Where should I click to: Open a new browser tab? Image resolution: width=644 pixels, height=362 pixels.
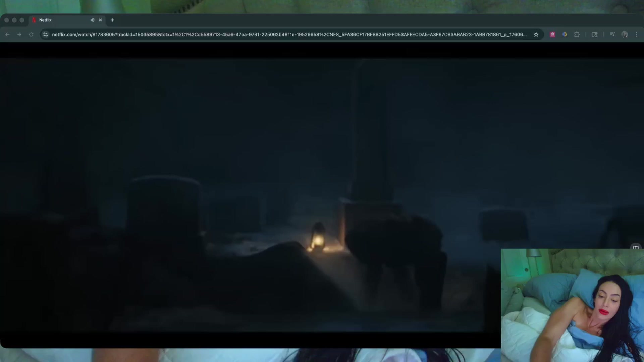(x=112, y=20)
